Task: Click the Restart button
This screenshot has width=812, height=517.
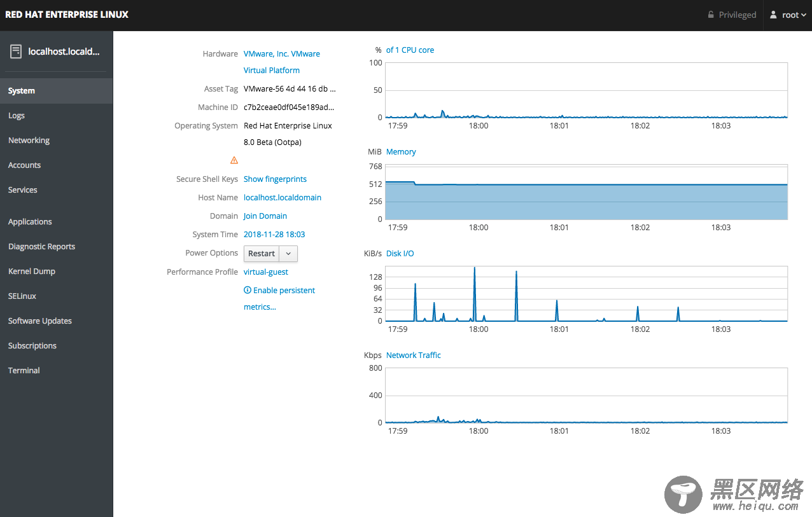Action: click(x=262, y=254)
